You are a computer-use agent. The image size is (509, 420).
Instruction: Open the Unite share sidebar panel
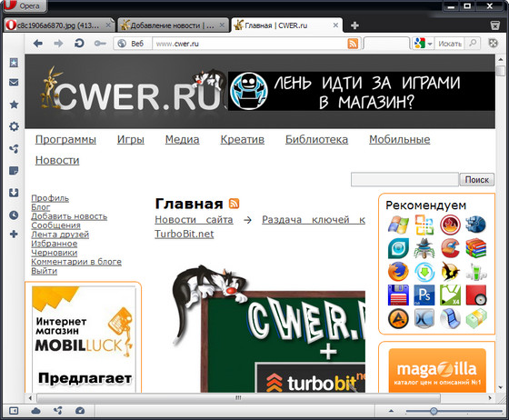(x=14, y=149)
